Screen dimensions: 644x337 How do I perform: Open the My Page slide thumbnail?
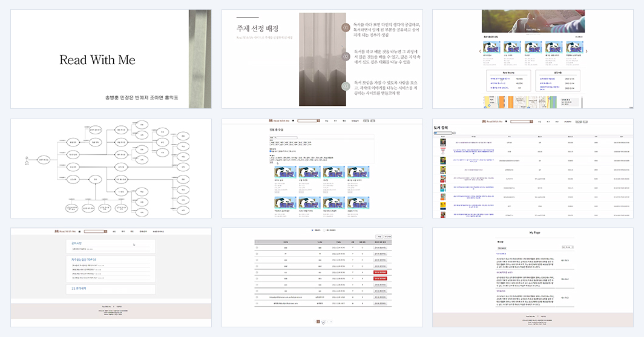(x=533, y=278)
